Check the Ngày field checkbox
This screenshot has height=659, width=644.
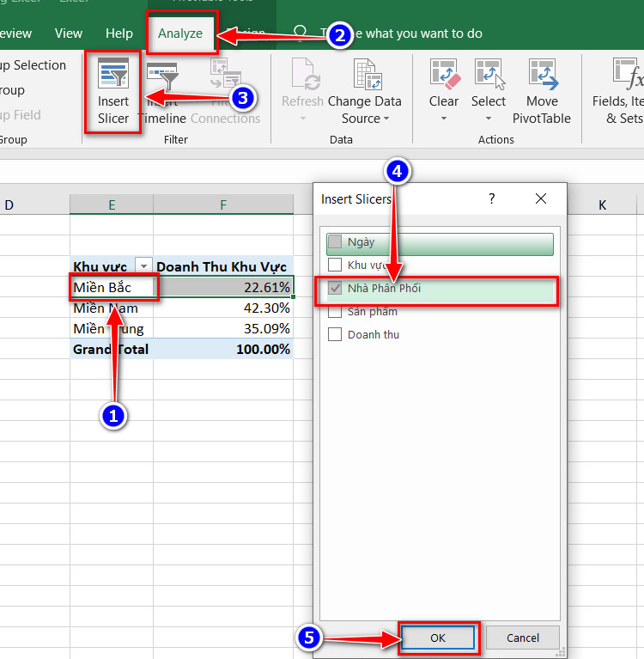[x=335, y=241]
